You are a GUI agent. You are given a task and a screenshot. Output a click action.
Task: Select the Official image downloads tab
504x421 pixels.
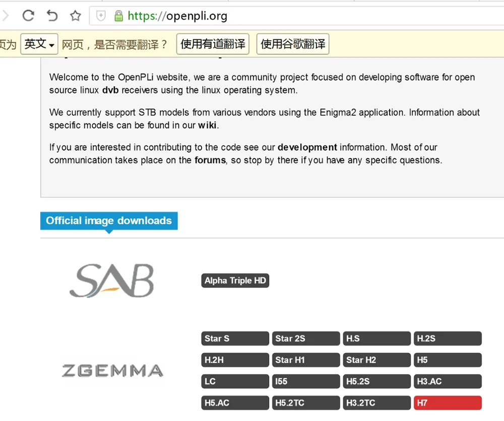click(109, 221)
